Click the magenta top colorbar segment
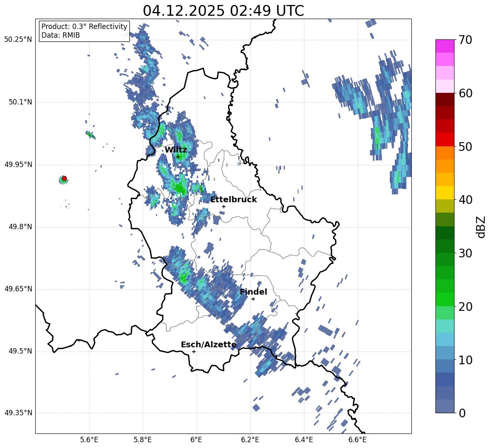 point(445,46)
